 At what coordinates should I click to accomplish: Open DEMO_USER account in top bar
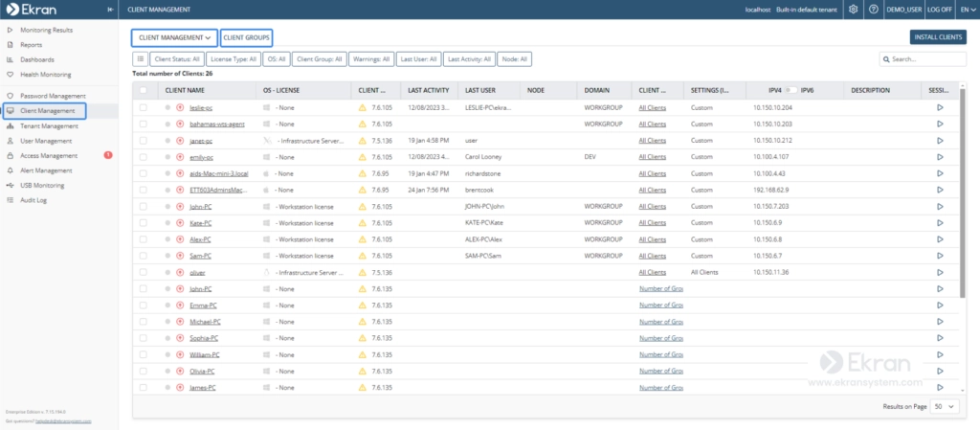[904, 10]
